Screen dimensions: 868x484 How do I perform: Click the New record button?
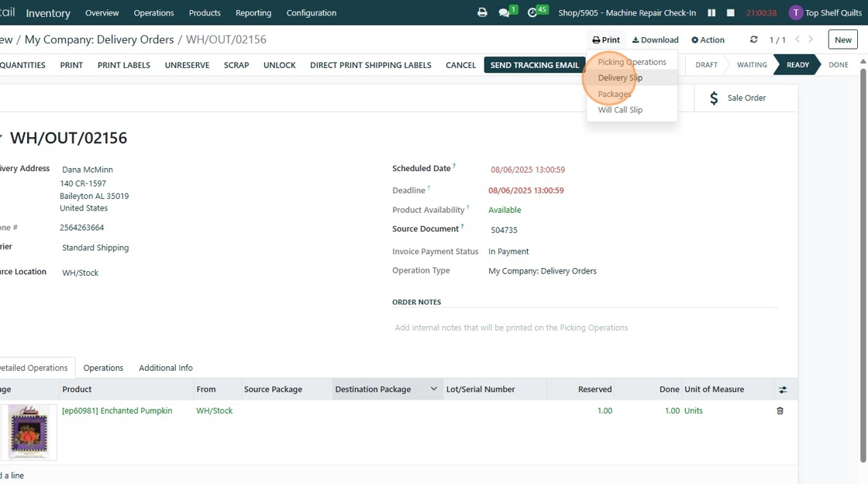click(842, 39)
